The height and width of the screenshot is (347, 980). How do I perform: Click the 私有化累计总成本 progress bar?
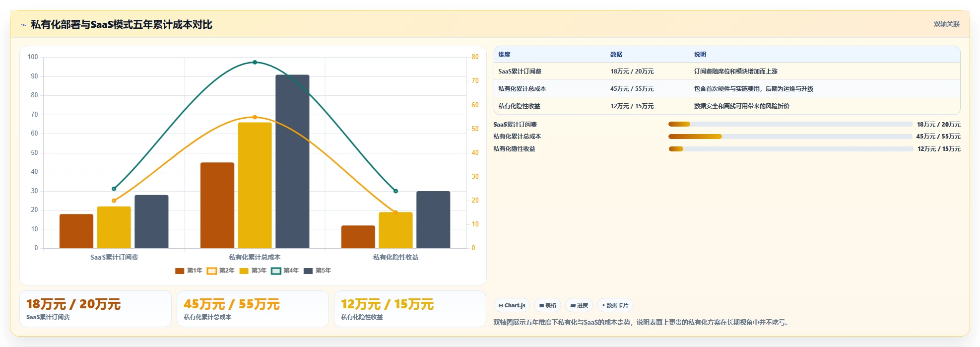pyautogui.click(x=790, y=137)
